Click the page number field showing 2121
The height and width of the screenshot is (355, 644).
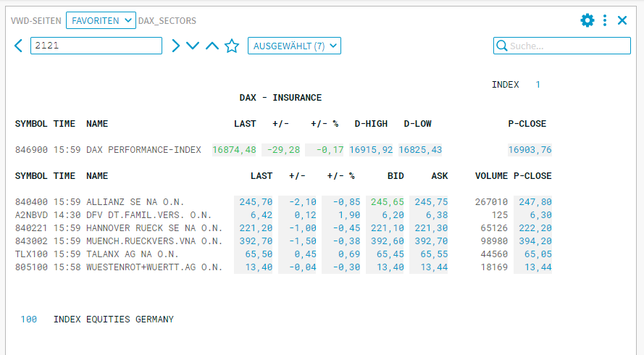pyautogui.click(x=96, y=46)
